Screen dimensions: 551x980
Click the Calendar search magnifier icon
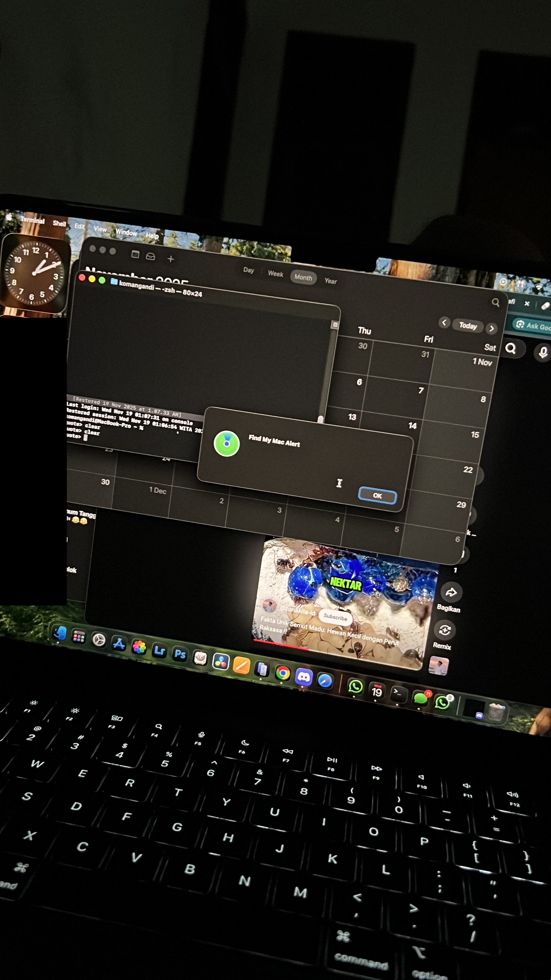tap(495, 302)
